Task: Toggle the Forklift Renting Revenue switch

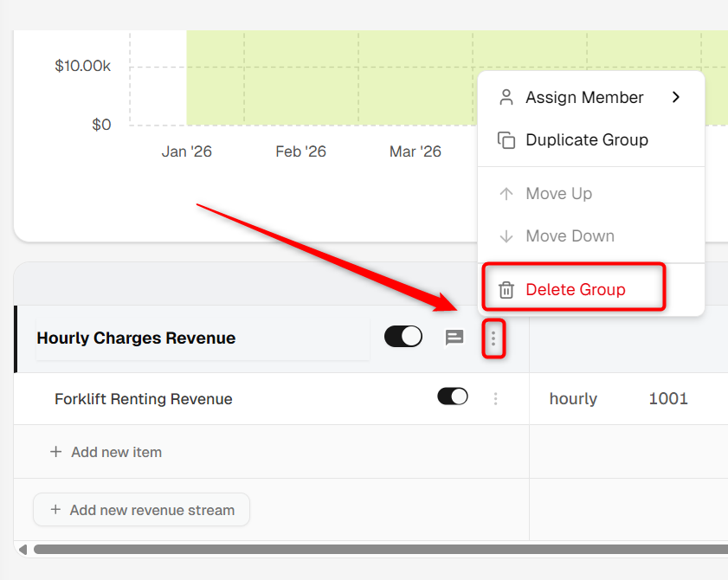Action: tap(453, 396)
